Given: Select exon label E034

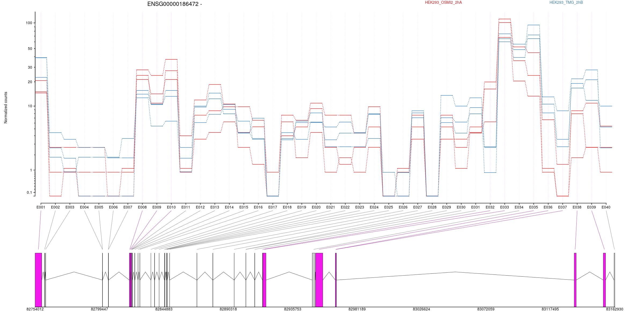Looking at the screenshot, I should point(519,207).
